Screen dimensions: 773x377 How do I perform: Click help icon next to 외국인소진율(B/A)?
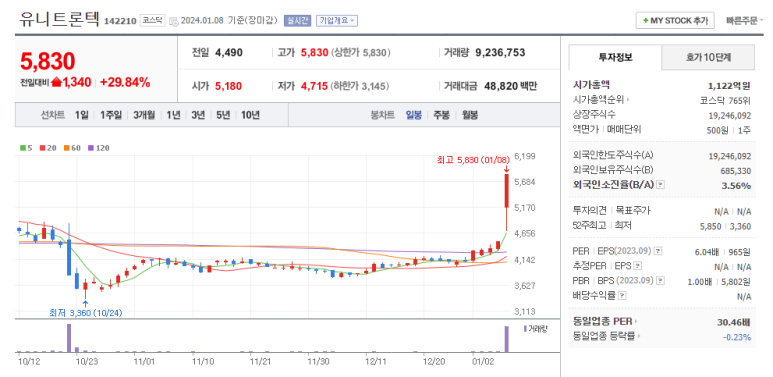tap(661, 185)
